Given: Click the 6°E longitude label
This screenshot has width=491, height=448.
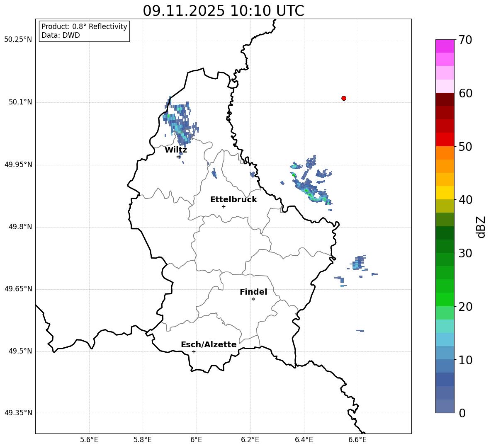Looking at the screenshot, I should point(196,440).
